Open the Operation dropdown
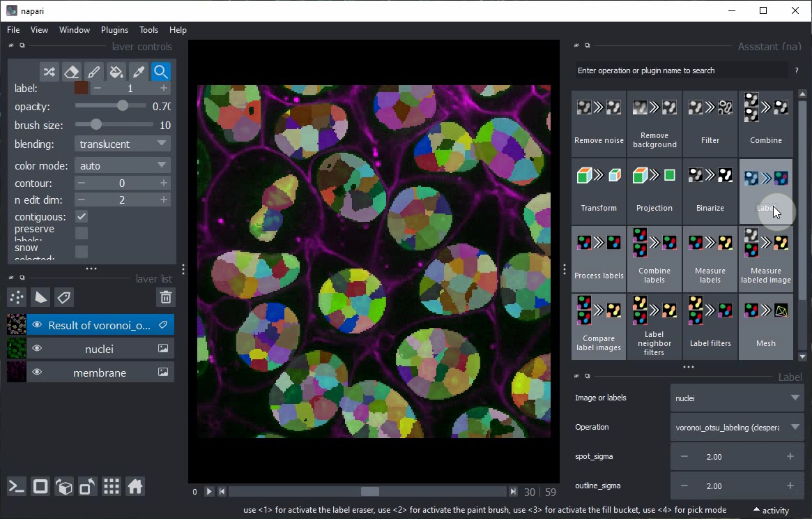 737,427
